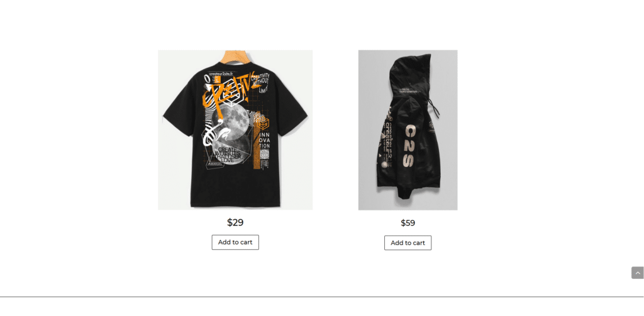Click the wooden hanger above the t-shirt

point(235,57)
